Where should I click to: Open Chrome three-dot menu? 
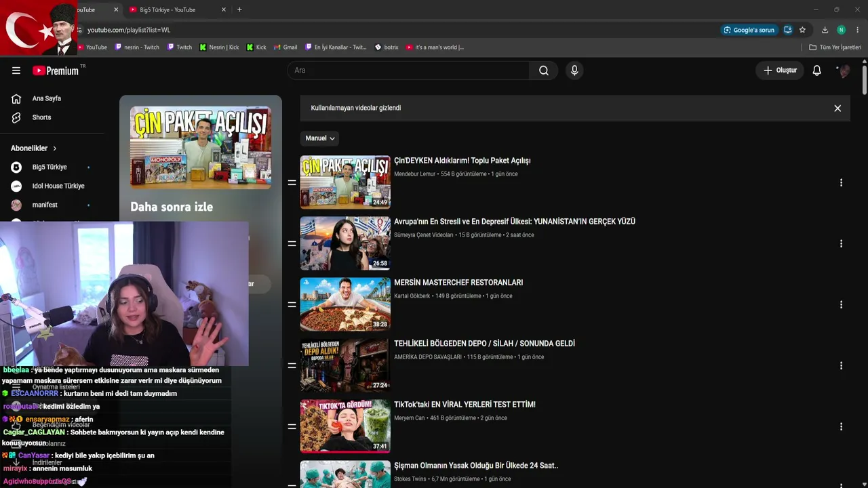(858, 30)
